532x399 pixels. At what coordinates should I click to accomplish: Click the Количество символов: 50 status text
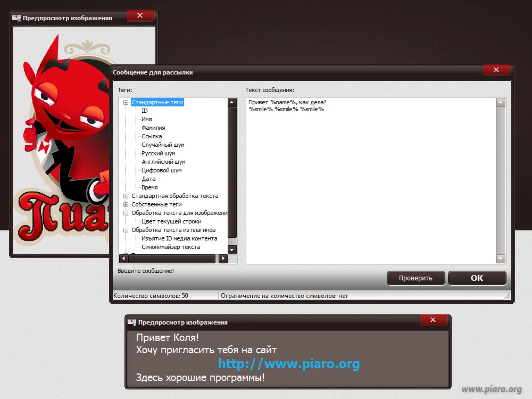tap(151, 296)
